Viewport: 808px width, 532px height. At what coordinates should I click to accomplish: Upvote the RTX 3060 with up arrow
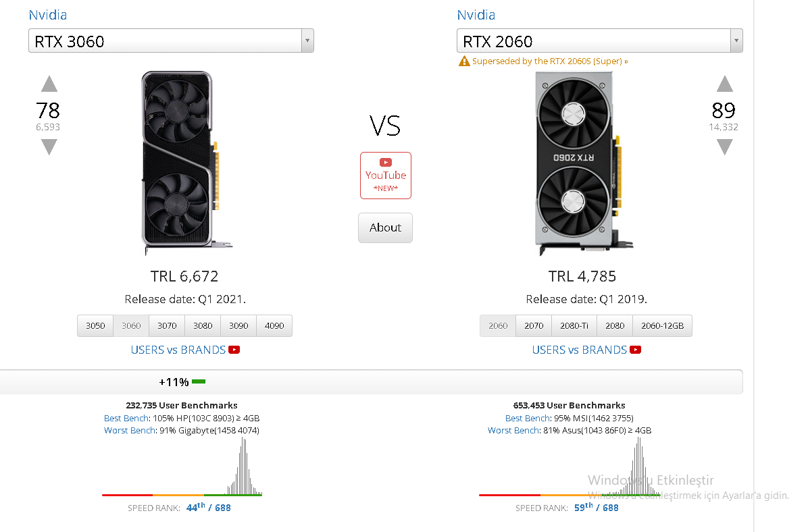click(49, 84)
